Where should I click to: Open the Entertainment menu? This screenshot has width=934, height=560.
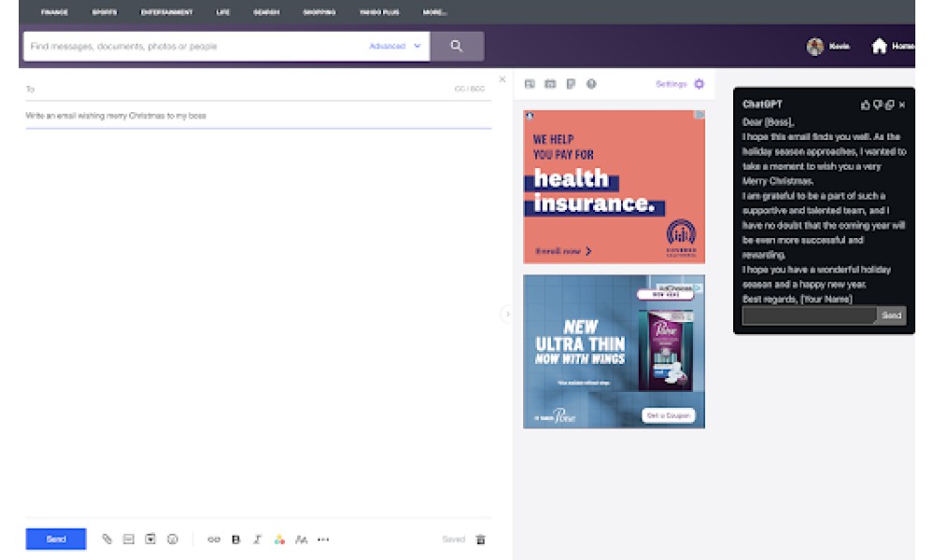pos(167,12)
